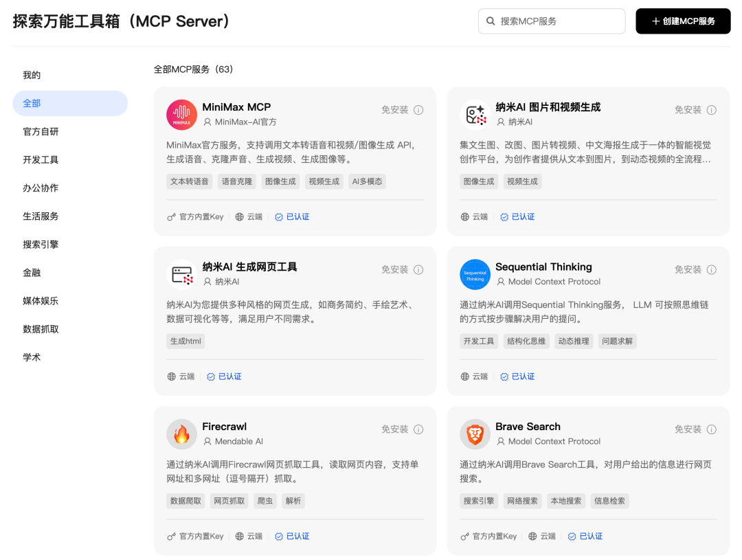
Task: Click verified badge icon on Firecrawl card
Action: tap(279, 537)
